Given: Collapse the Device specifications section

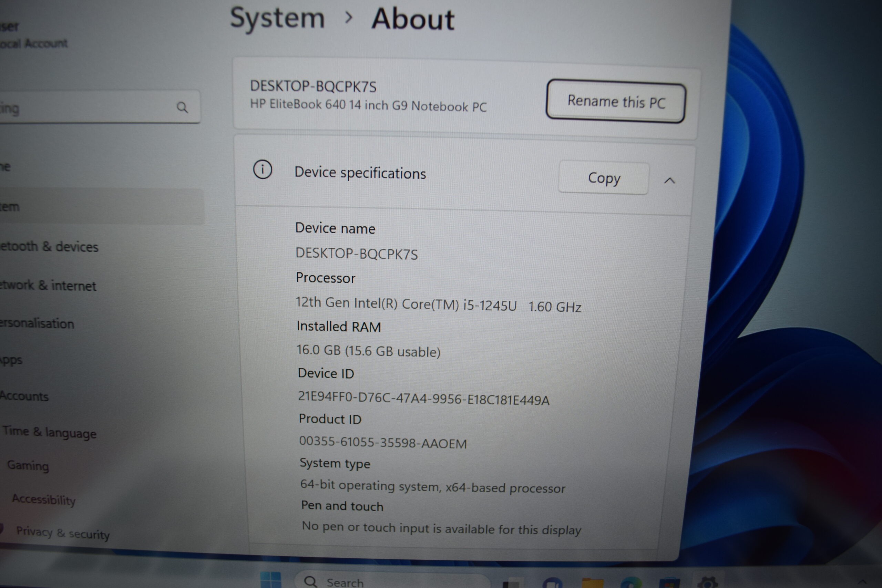Looking at the screenshot, I should tap(669, 181).
